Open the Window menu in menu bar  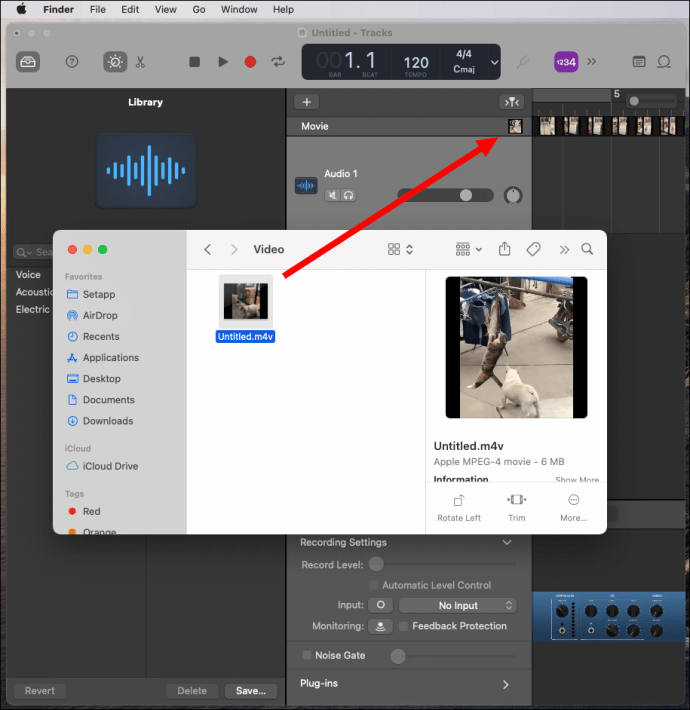[x=239, y=10]
